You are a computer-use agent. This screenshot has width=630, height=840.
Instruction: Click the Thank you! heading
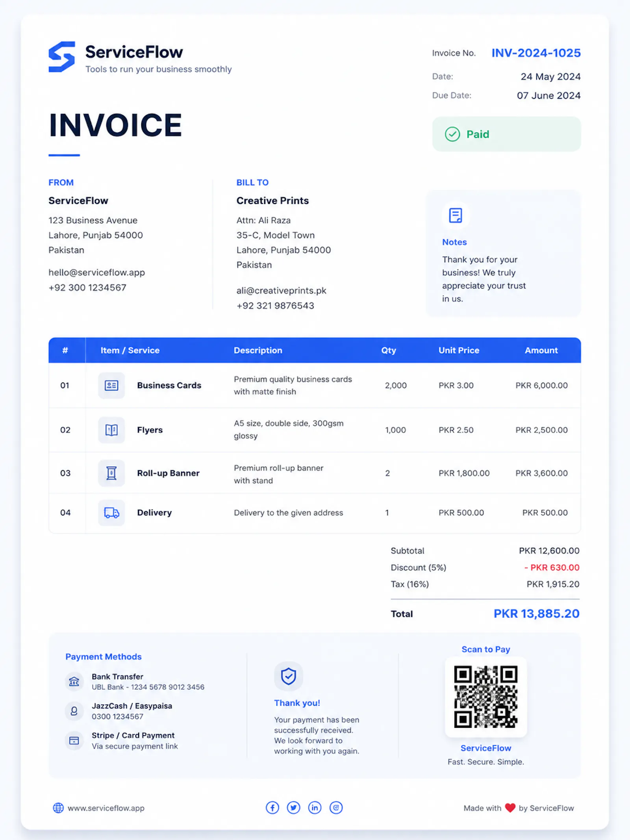click(297, 703)
